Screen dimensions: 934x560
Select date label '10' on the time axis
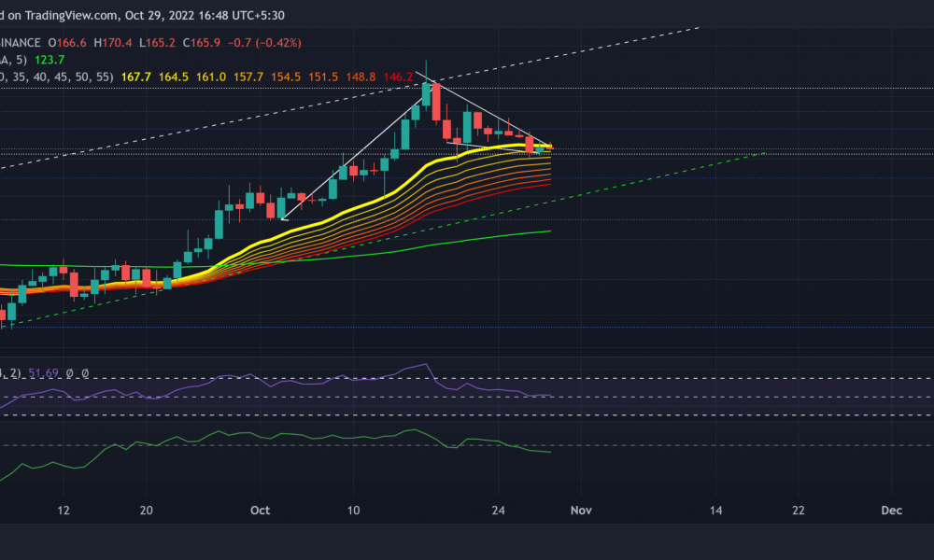click(353, 511)
